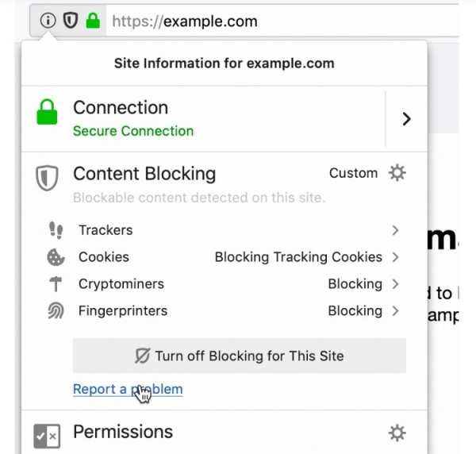476x454 pixels.
Task: Open Permissions settings gear
Action: [397, 433]
